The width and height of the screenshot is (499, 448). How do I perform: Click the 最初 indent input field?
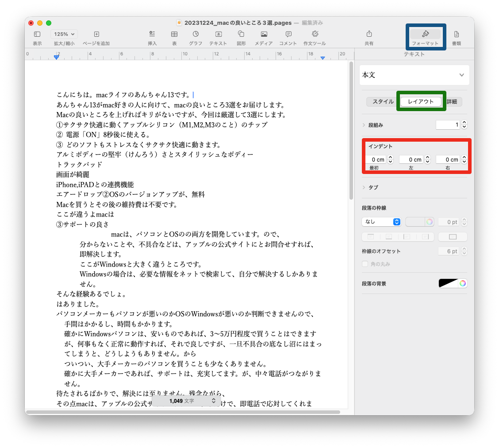pos(376,160)
